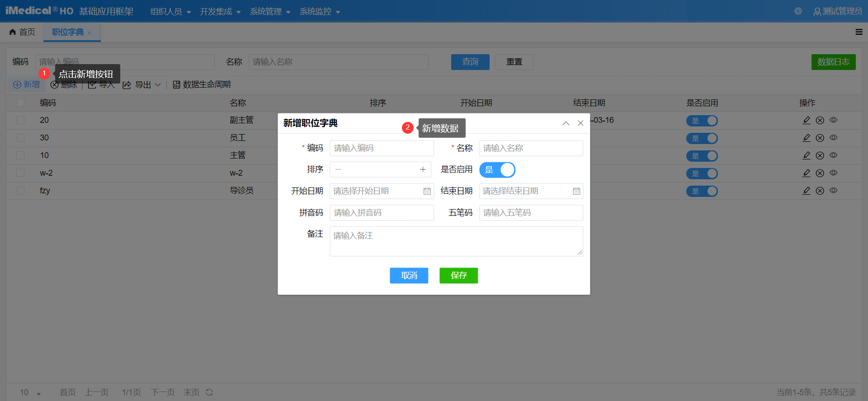Click the 保存 button
This screenshot has height=401, width=868.
[x=458, y=275]
